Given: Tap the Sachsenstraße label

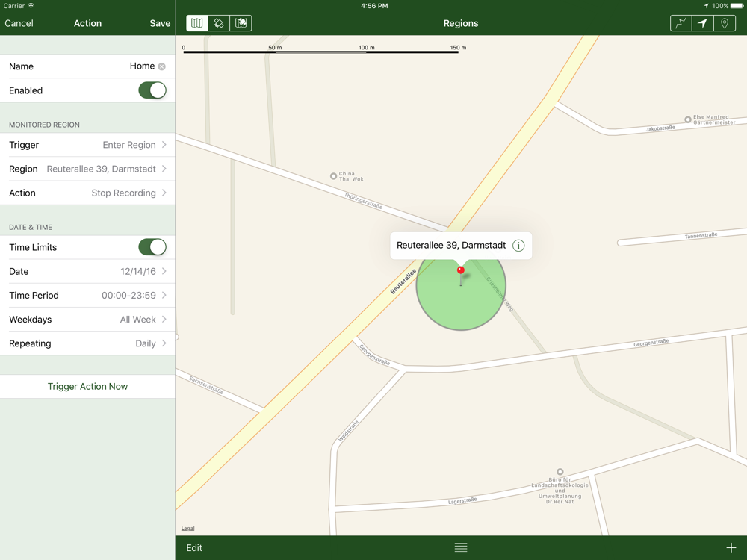Looking at the screenshot, I should tap(206, 385).
